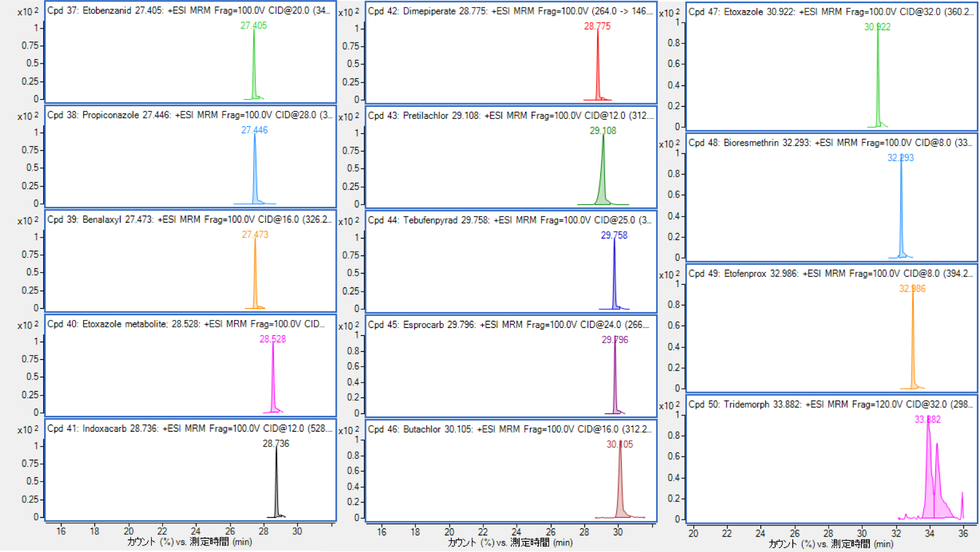Click the x10 2 scale label of Cpd 47
The height and width of the screenshot is (552, 980).
[669, 13]
